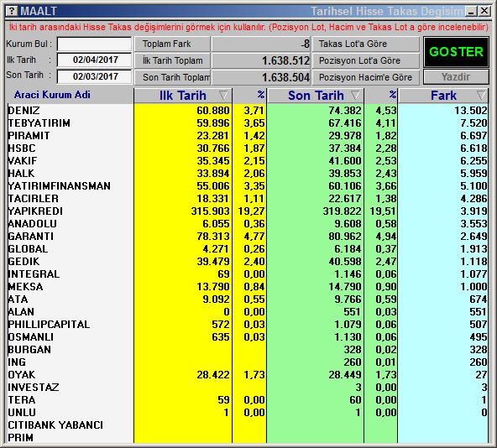Select Pozisyon Lot'a Göre option
Screen dimensions: 497x448
[x=366, y=60]
